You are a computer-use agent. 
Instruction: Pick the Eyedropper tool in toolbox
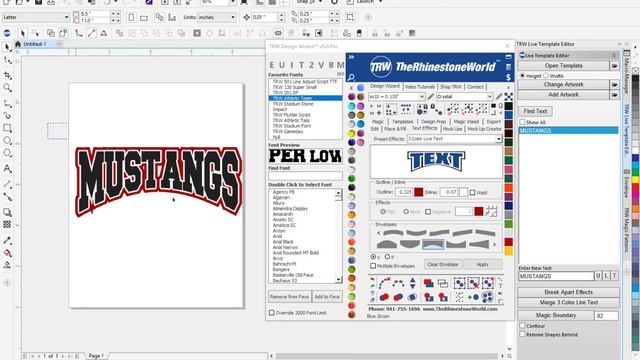coord(7,240)
